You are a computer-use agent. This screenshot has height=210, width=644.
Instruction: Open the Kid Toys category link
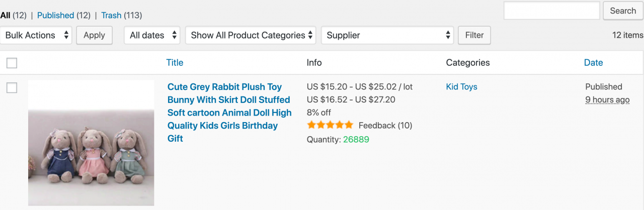(461, 87)
